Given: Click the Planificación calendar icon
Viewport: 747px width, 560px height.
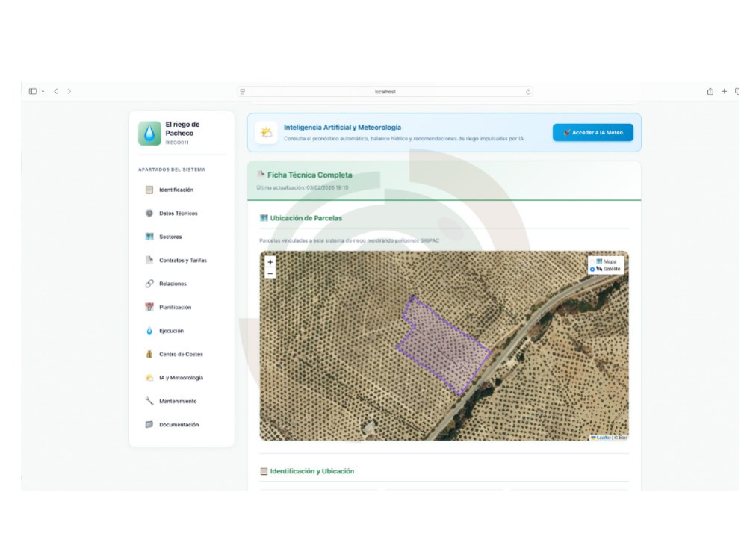Looking at the screenshot, I should pyautogui.click(x=149, y=307).
